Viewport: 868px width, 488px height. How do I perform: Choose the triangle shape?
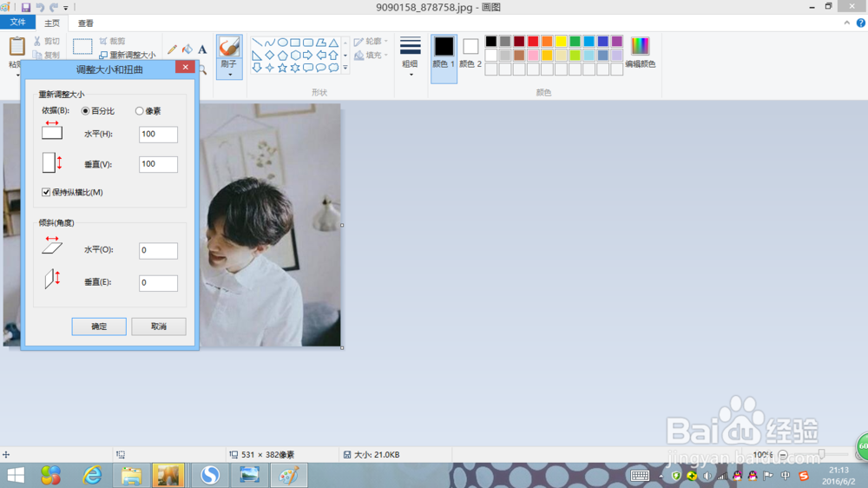point(333,43)
